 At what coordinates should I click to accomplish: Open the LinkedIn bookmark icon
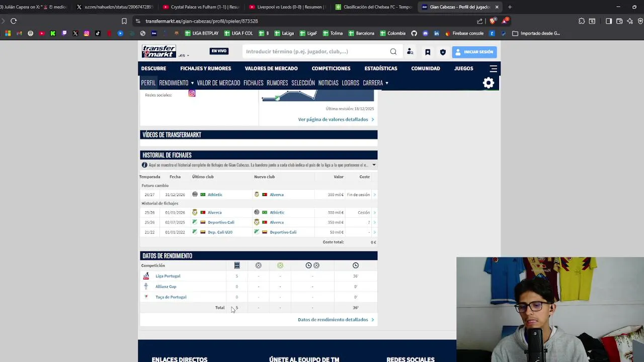(x=436, y=33)
